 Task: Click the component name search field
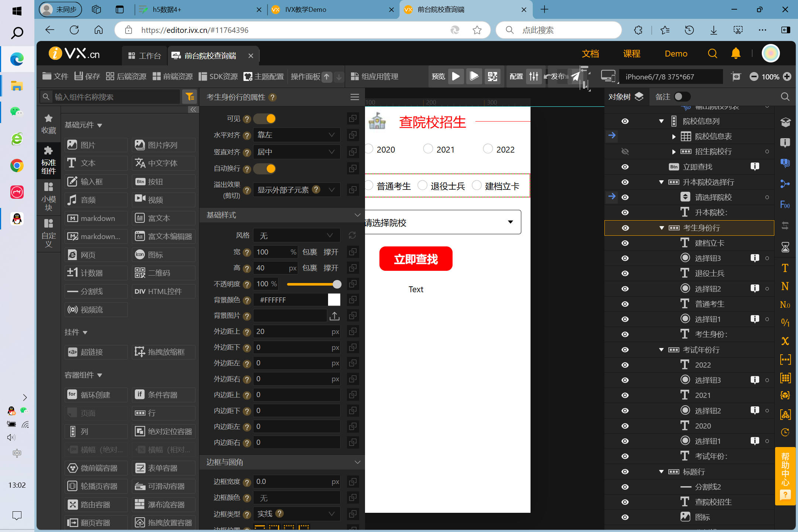(115, 97)
